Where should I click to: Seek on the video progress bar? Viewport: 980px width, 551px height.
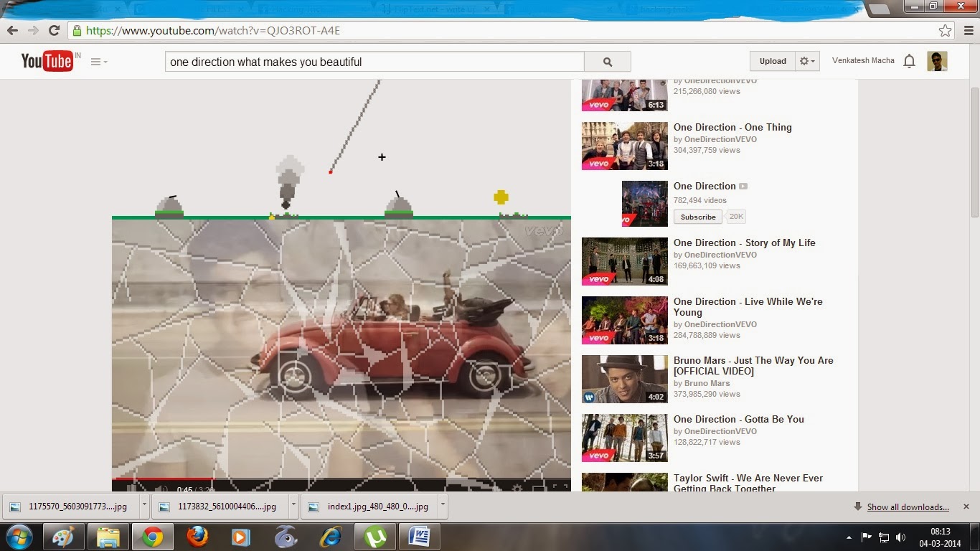[341, 479]
